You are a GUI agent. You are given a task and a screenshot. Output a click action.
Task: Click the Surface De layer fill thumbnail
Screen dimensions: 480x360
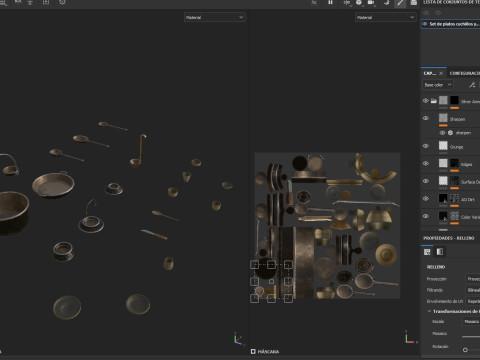pyautogui.click(x=443, y=181)
